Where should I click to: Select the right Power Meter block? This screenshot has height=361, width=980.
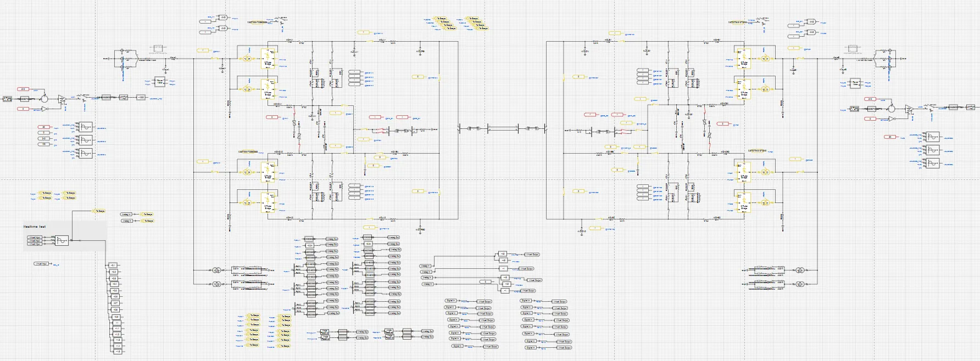(855, 83)
